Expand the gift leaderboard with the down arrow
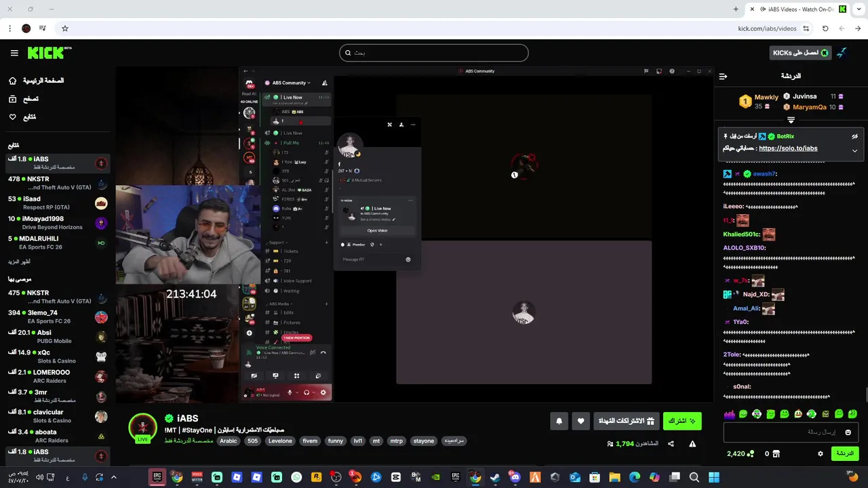This screenshot has width=868, height=488. (x=791, y=120)
